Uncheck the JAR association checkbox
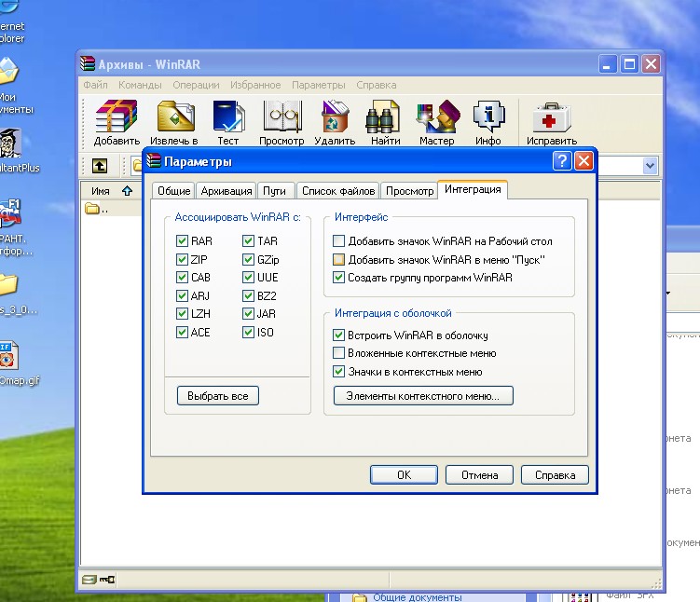 (x=248, y=314)
